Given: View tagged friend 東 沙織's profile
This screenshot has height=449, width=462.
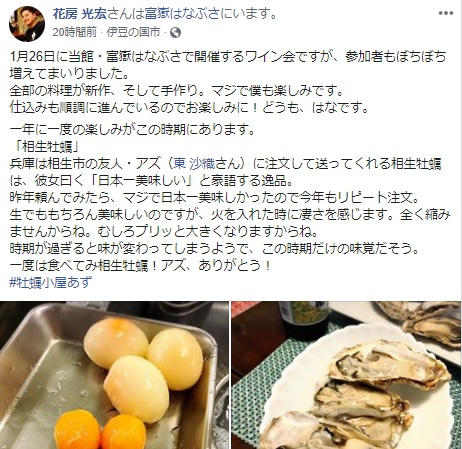Looking at the screenshot, I should pyautogui.click(x=195, y=163).
